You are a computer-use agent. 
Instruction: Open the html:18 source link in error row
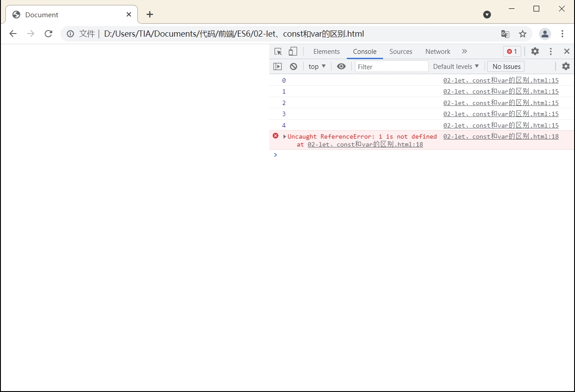[x=501, y=136]
